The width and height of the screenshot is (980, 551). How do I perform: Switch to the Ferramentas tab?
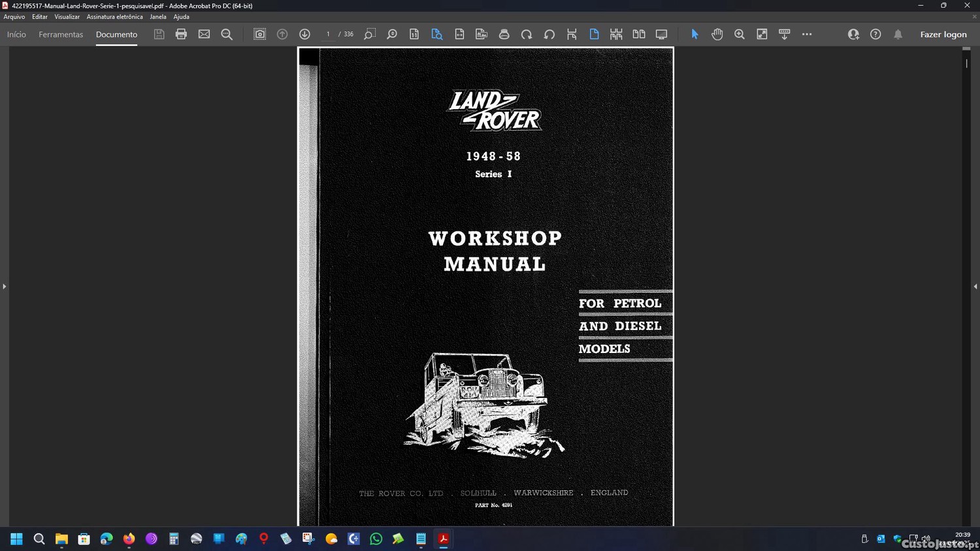[61, 35]
